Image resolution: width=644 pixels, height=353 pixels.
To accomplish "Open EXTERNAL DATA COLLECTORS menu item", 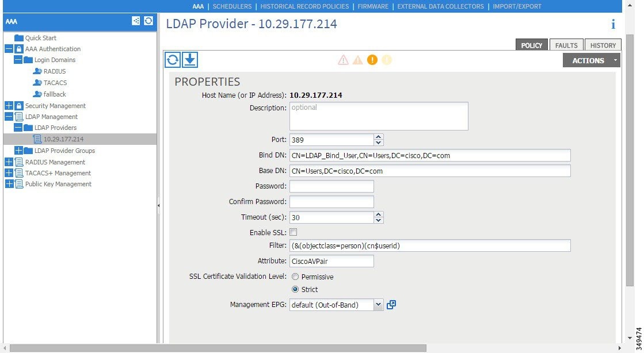I will coord(441,6).
